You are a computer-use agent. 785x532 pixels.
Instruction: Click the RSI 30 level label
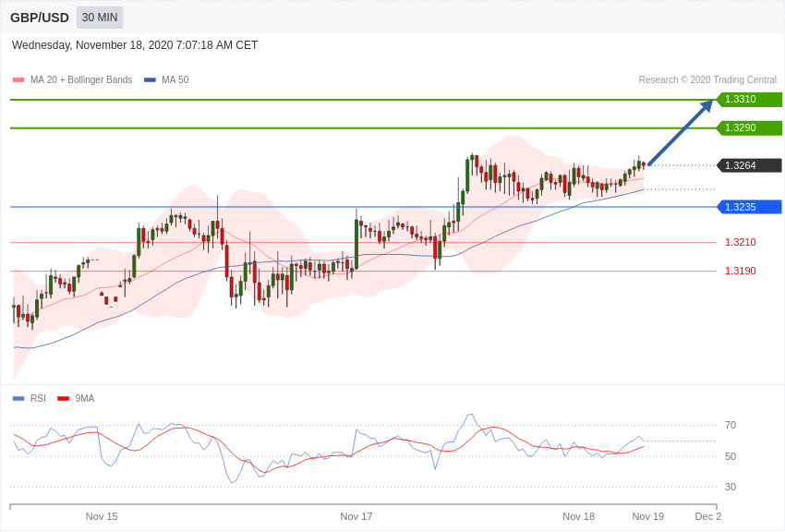[x=731, y=487]
